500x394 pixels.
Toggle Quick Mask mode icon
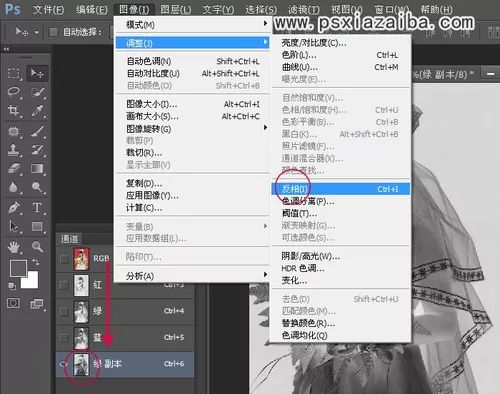(13, 303)
